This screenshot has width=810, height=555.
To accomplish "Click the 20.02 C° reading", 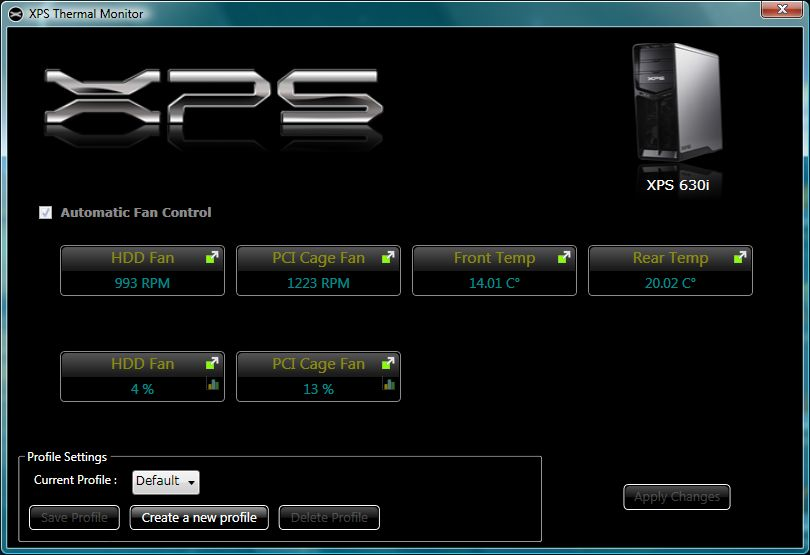I will [x=671, y=283].
